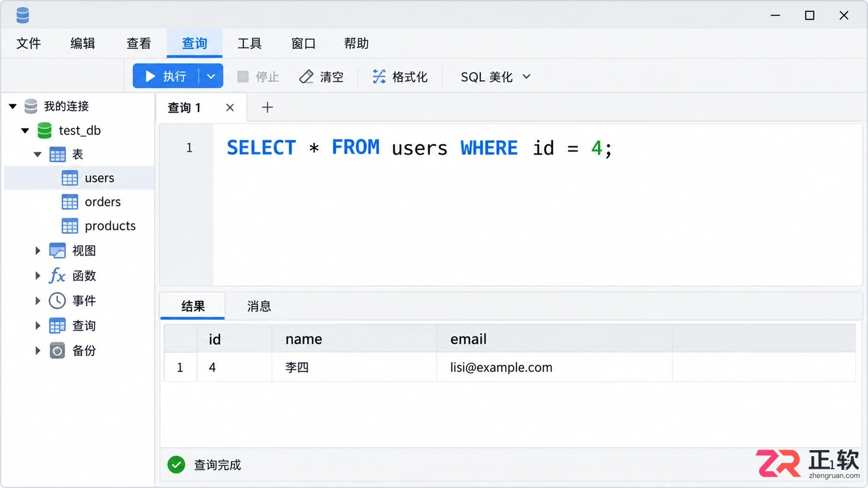Viewport: 868px width, 488px height.
Task: Click the 我的连接 connection stack icon
Action: tap(31, 107)
